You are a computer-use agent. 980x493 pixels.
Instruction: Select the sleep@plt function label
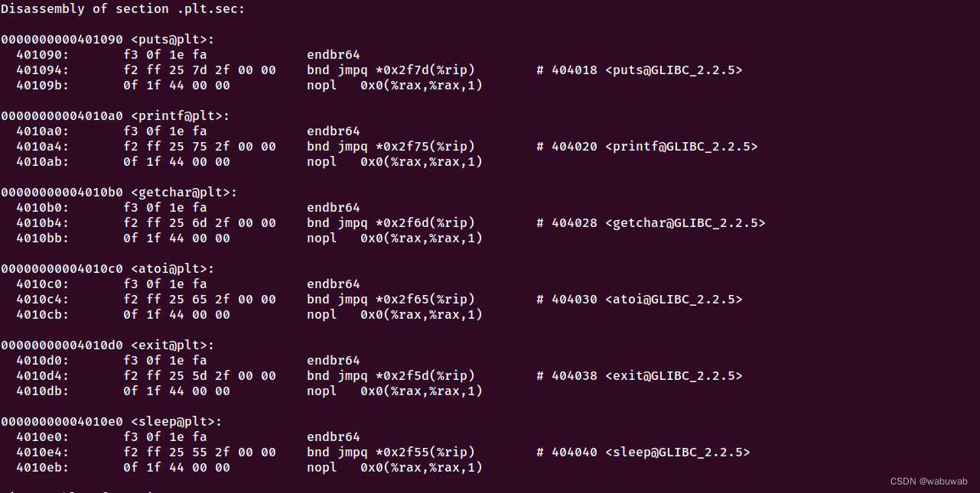click(x=176, y=422)
